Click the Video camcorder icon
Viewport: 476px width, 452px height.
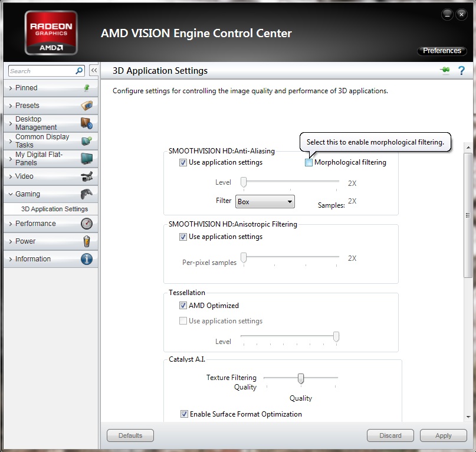[x=87, y=176]
